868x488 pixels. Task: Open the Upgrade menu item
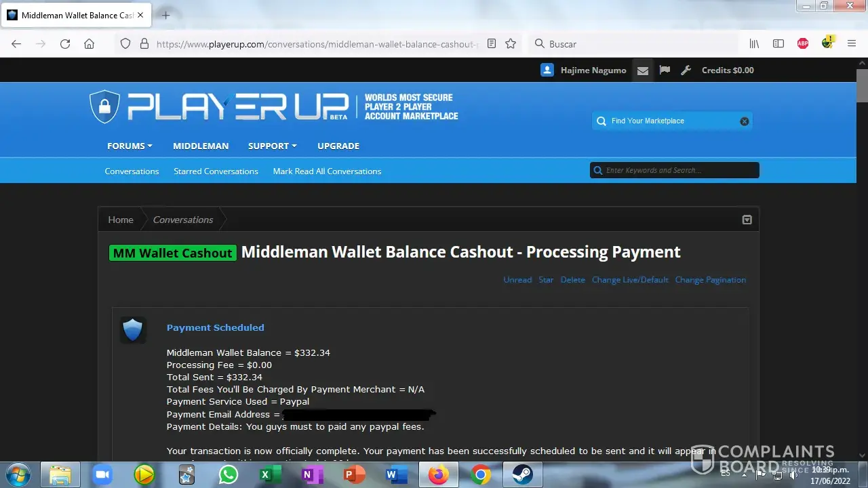(338, 146)
